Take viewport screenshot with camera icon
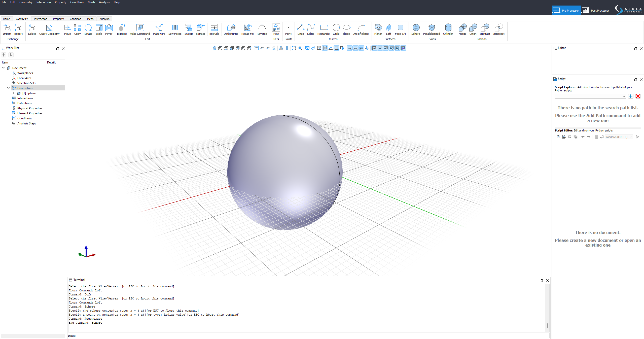 pos(274,48)
